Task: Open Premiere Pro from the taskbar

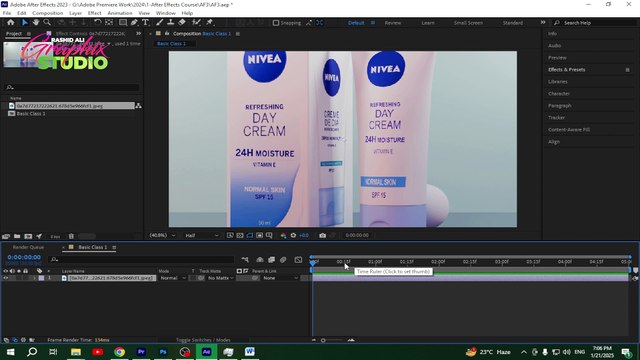Action: coord(141,351)
